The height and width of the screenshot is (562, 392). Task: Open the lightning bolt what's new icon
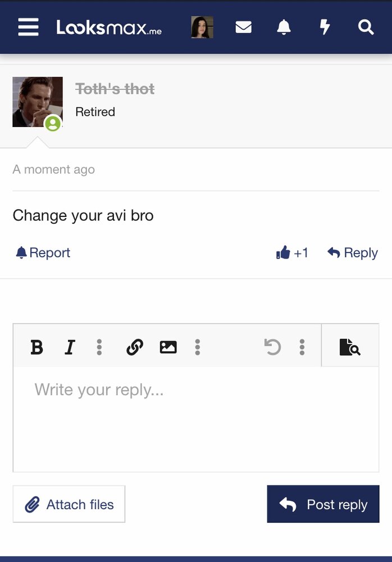[x=325, y=27]
